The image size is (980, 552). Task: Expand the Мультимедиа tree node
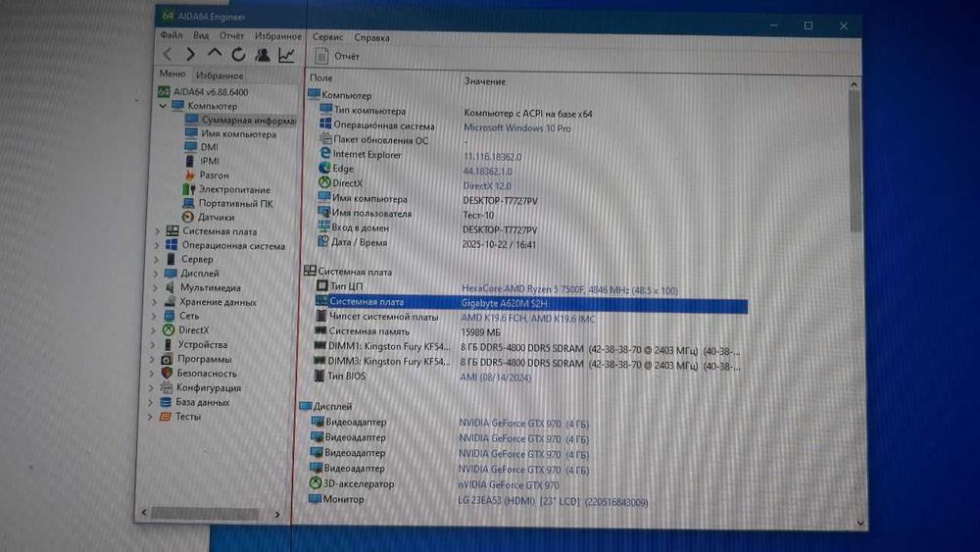pos(155,287)
